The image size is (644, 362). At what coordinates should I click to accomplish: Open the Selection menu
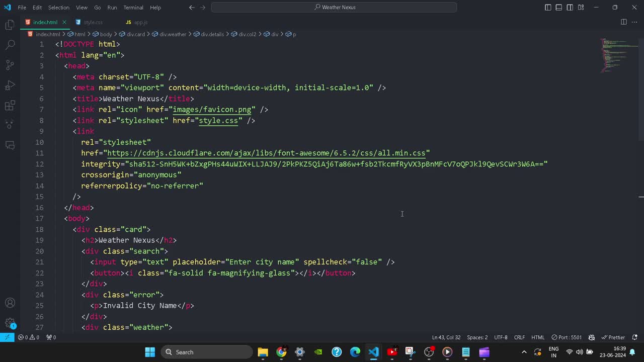59,8
